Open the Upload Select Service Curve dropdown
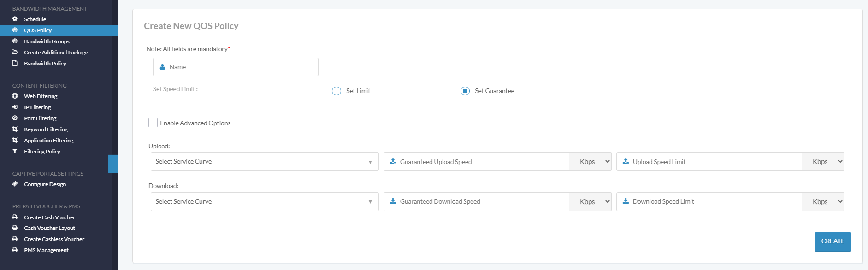Image resolution: width=868 pixels, height=270 pixels. pyautogui.click(x=265, y=162)
